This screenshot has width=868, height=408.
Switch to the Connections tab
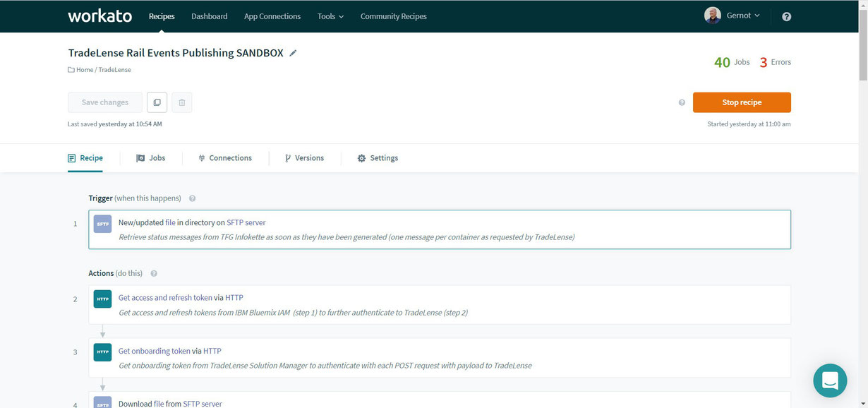225,158
